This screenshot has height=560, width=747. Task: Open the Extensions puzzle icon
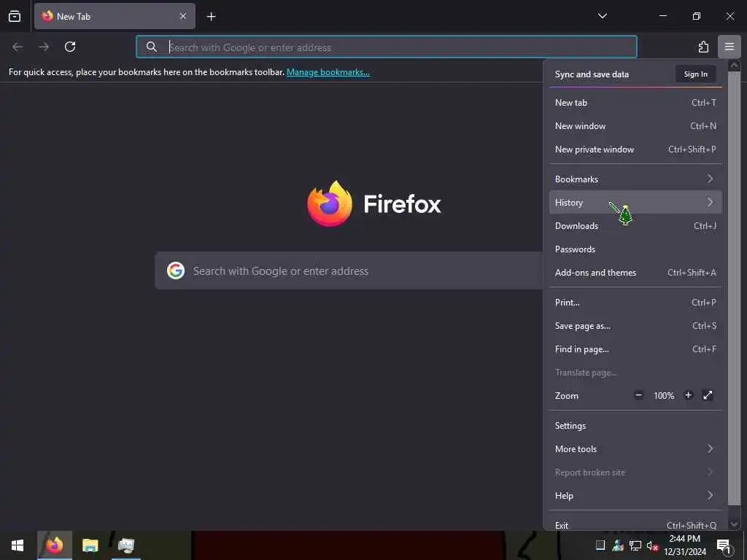point(703,47)
